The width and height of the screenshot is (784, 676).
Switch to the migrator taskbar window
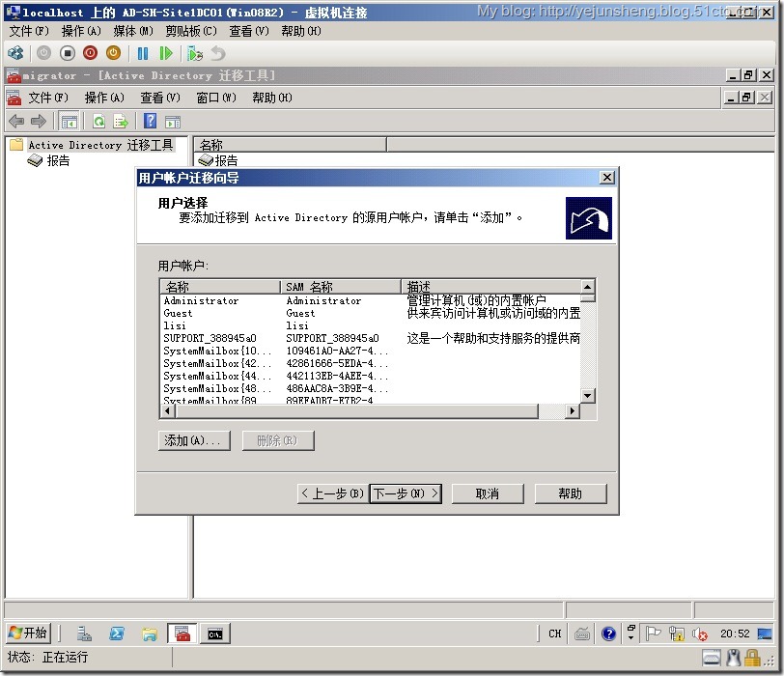182,634
